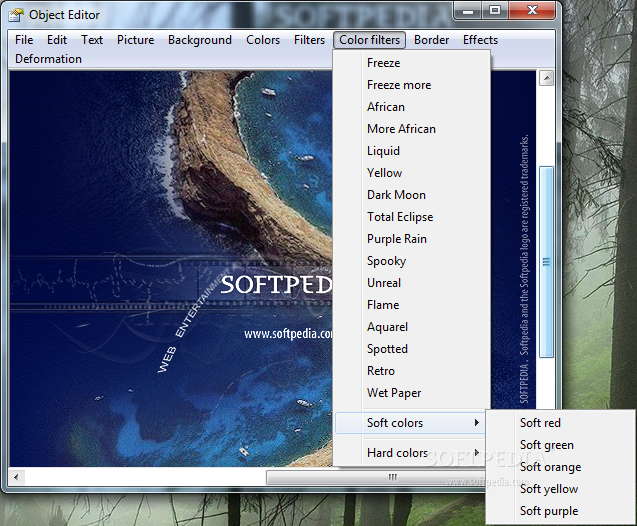Apply the Flame filter
The width and height of the screenshot is (637, 526).
click(412, 305)
